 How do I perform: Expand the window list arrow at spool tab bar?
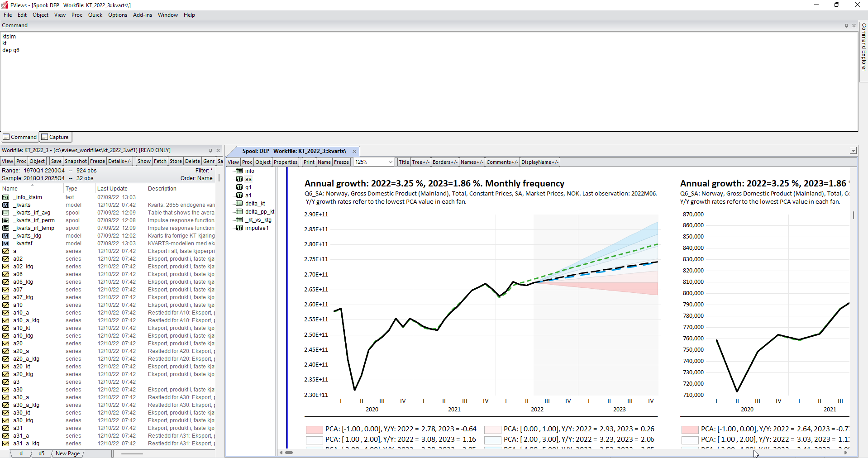(x=853, y=151)
